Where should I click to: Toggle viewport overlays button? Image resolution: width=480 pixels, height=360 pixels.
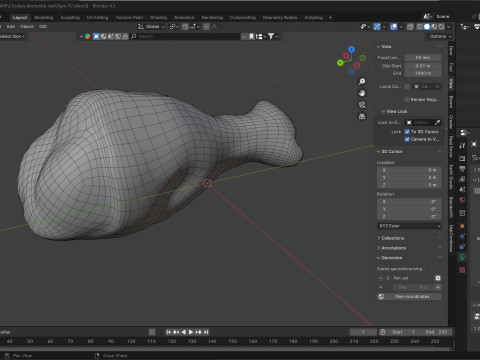coord(394,27)
